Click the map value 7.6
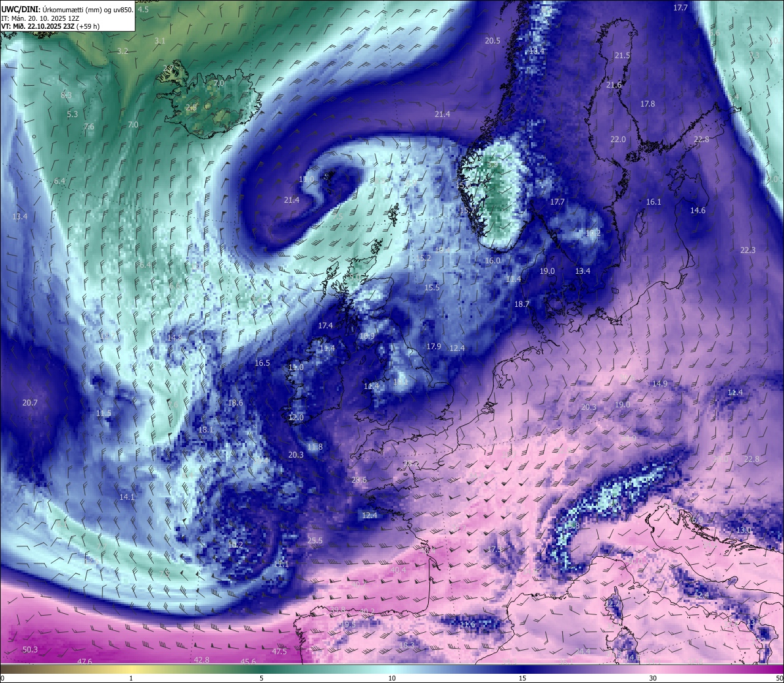Image resolution: width=784 pixels, height=683 pixels. 89,127
